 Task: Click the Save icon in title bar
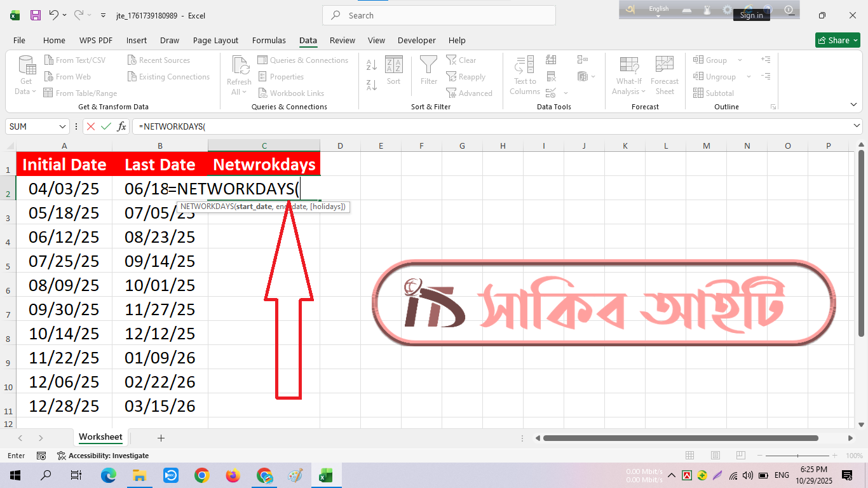click(x=36, y=15)
